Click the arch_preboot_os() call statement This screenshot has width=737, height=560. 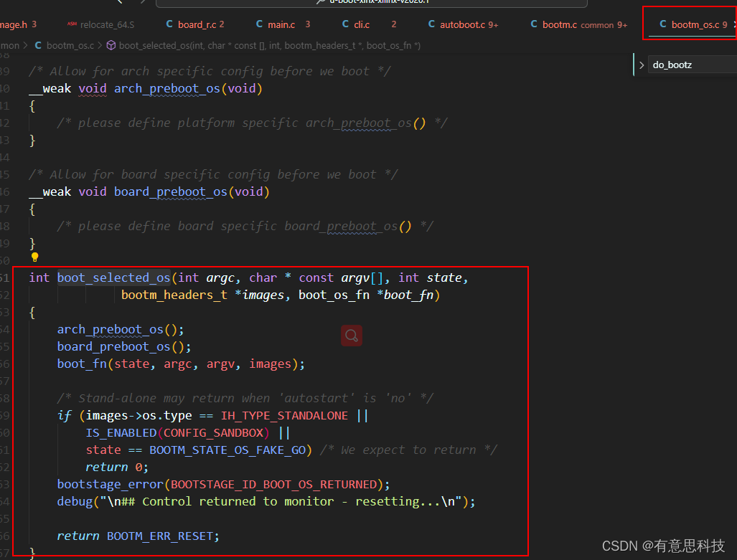point(121,329)
